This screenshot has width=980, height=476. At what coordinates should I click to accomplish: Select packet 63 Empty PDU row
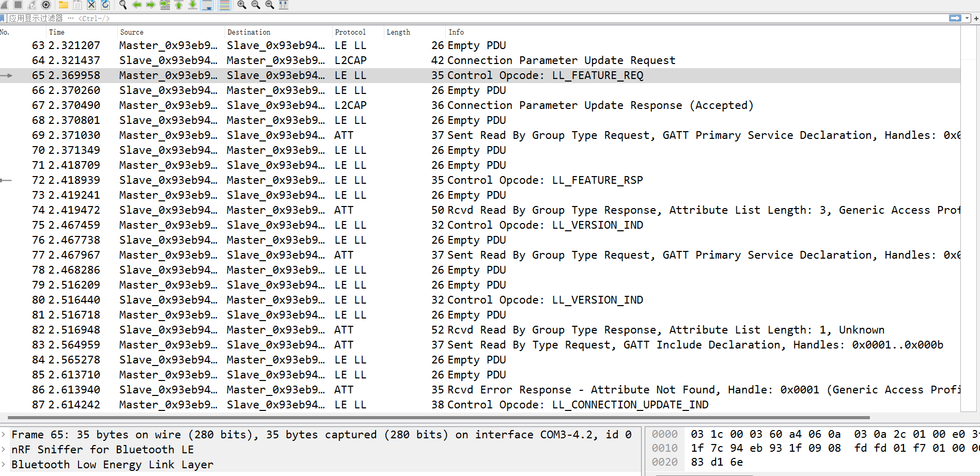coord(480,45)
